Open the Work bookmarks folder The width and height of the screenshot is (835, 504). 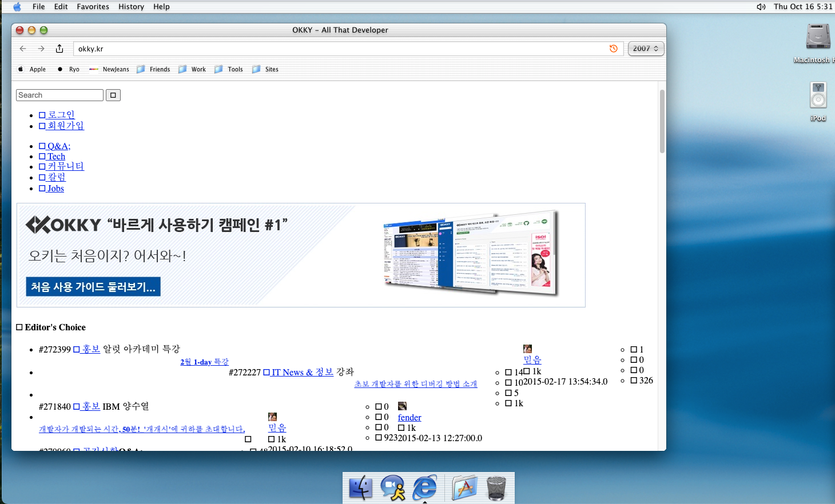[192, 69]
